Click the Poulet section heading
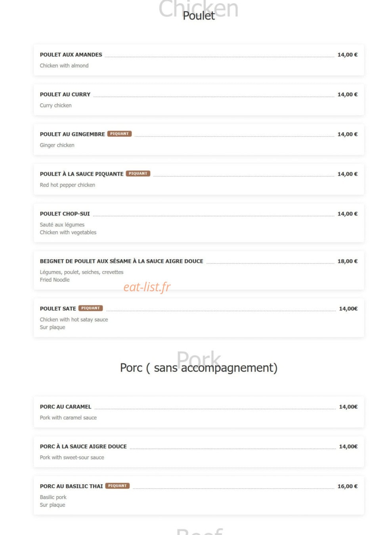392x535 pixels. [x=199, y=15]
